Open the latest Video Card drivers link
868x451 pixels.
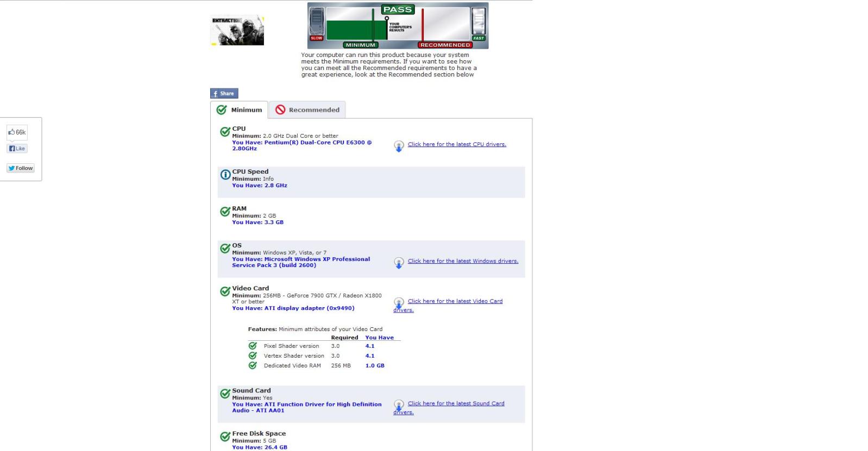coord(455,301)
